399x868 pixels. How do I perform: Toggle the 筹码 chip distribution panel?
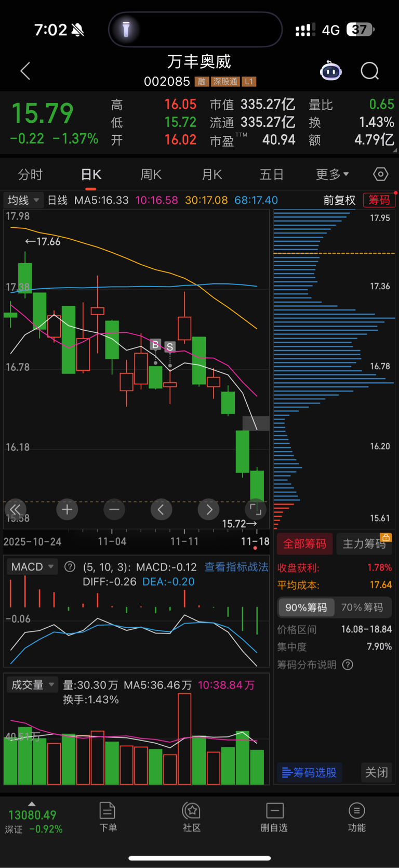coord(379,200)
